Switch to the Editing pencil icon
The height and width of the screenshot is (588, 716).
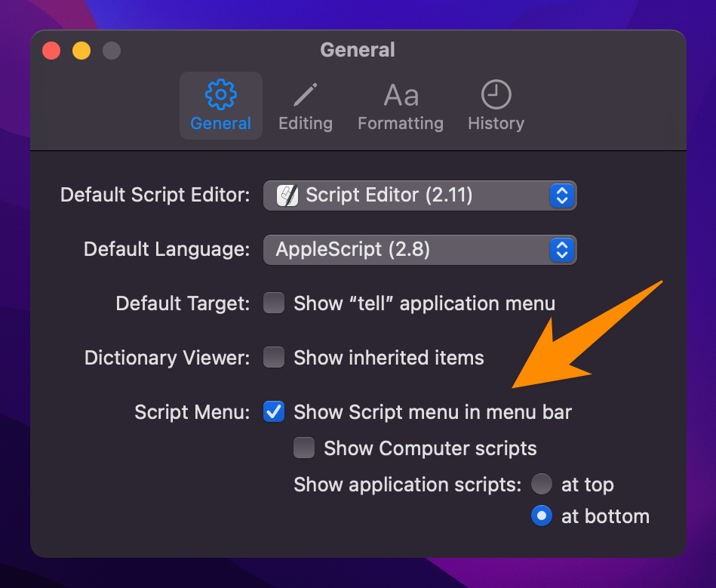(305, 95)
